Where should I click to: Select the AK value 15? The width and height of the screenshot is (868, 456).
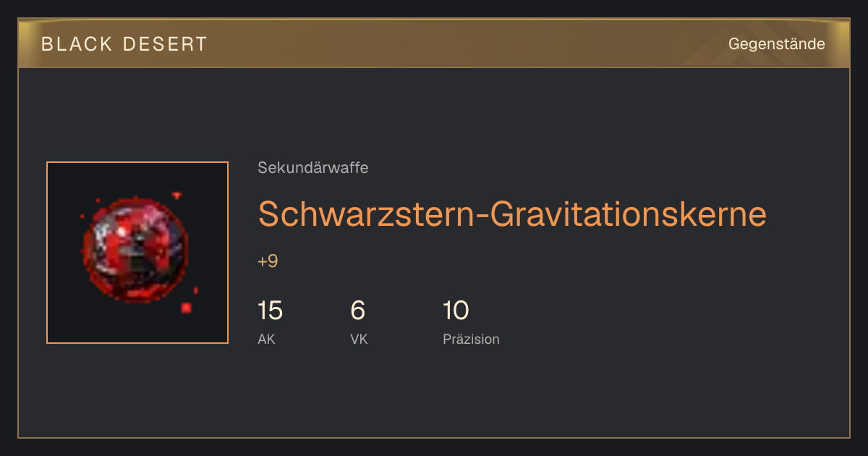[270, 311]
